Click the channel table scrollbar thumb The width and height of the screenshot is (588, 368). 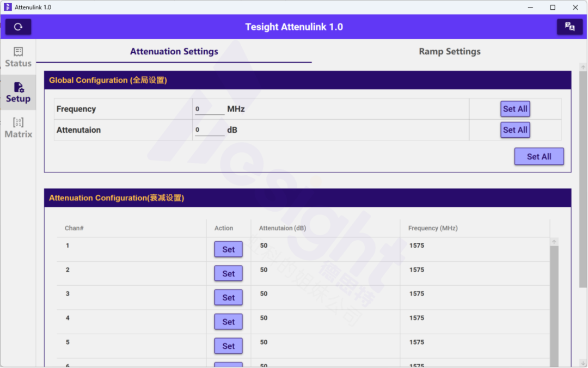(554, 306)
